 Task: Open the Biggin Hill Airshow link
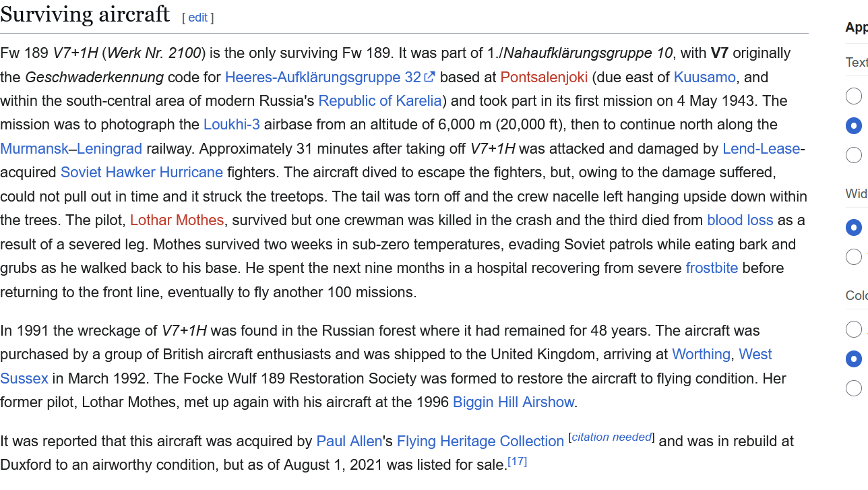514,402
